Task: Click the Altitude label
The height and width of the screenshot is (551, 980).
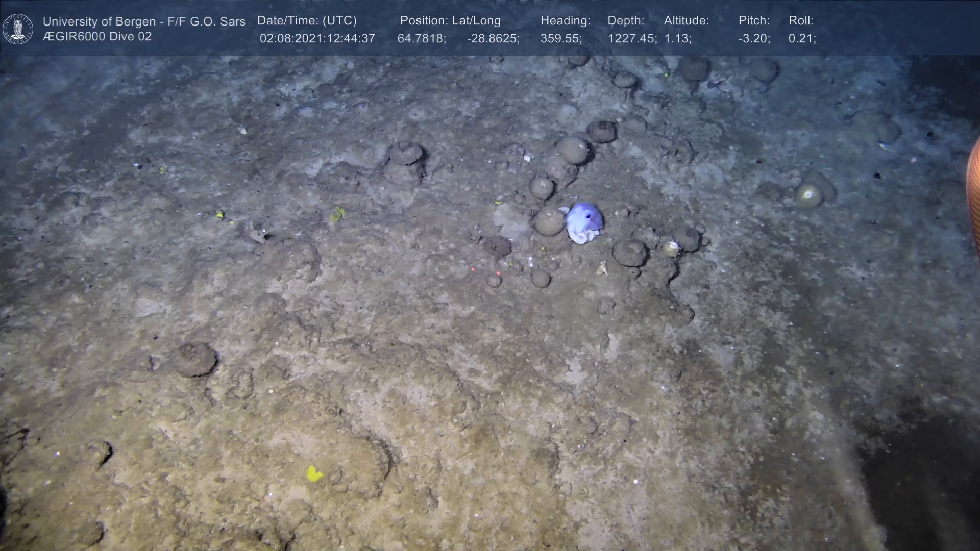Action: [x=686, y=21]
